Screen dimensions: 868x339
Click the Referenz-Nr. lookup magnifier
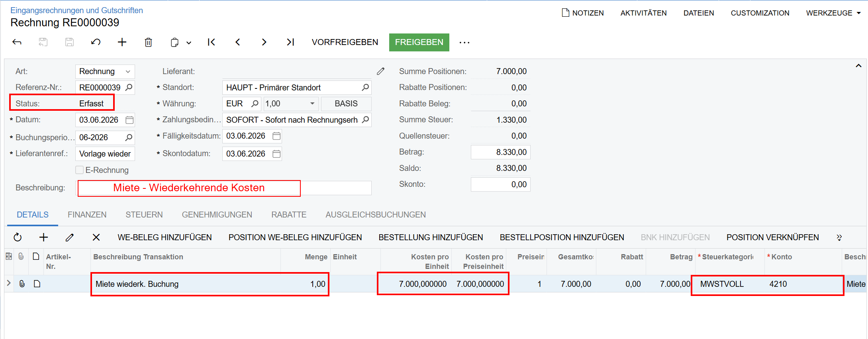pyautogui.click(x=129, y=87)
